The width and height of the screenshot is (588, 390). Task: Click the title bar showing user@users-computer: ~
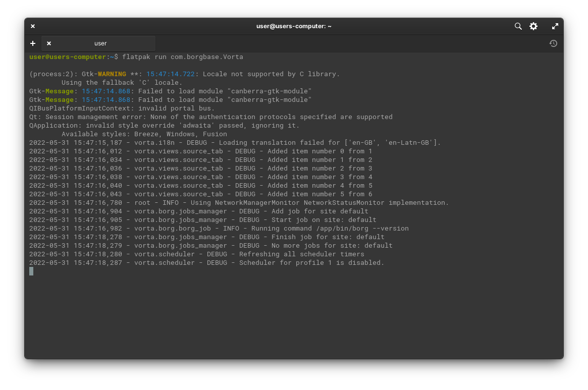click(x=294, y=26)
